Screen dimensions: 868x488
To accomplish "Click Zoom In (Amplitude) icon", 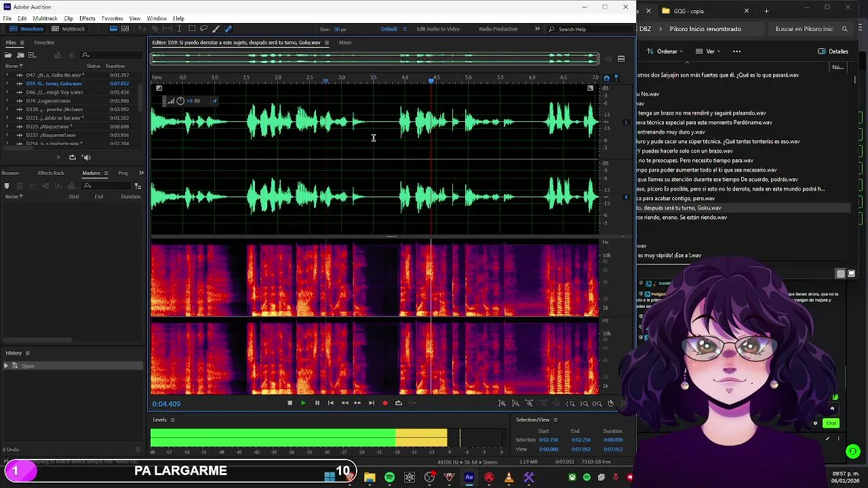I will [502, 403].
